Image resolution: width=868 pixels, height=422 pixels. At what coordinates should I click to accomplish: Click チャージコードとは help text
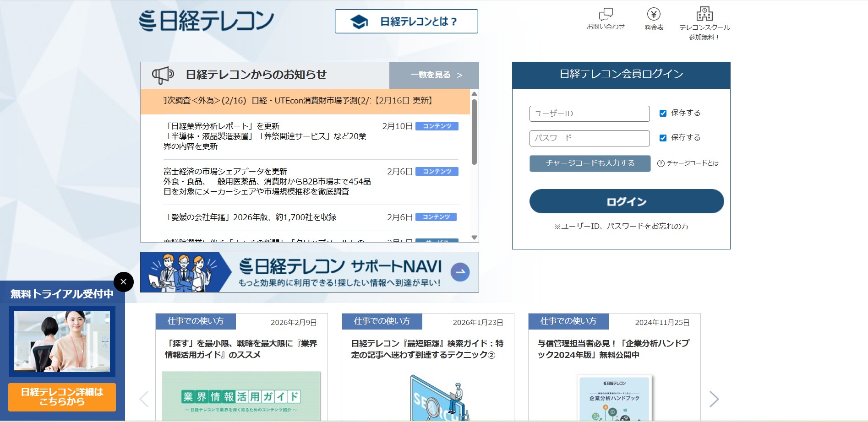pyautogui.click(x=693, y=163)
